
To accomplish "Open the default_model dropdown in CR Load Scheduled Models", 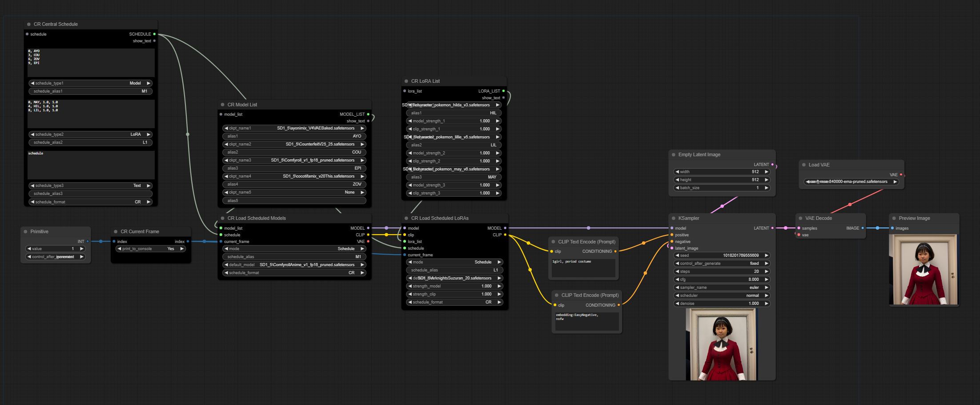I will pyautogui.click(x=294, y=265).
